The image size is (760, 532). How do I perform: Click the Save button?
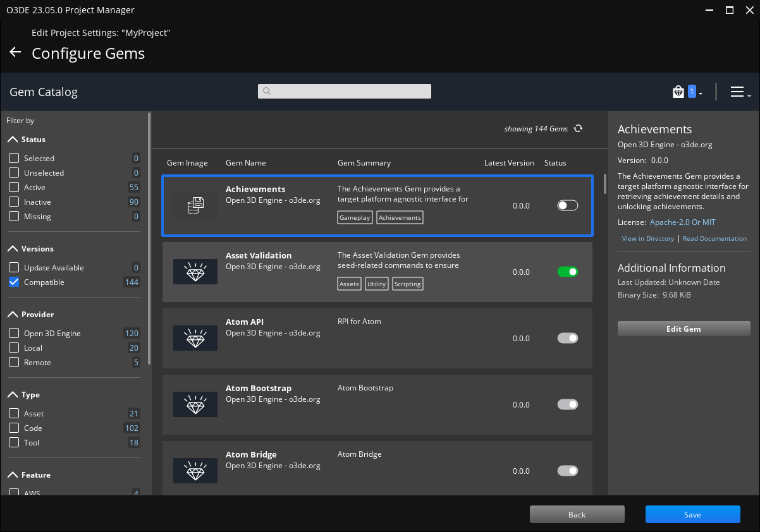692,514
